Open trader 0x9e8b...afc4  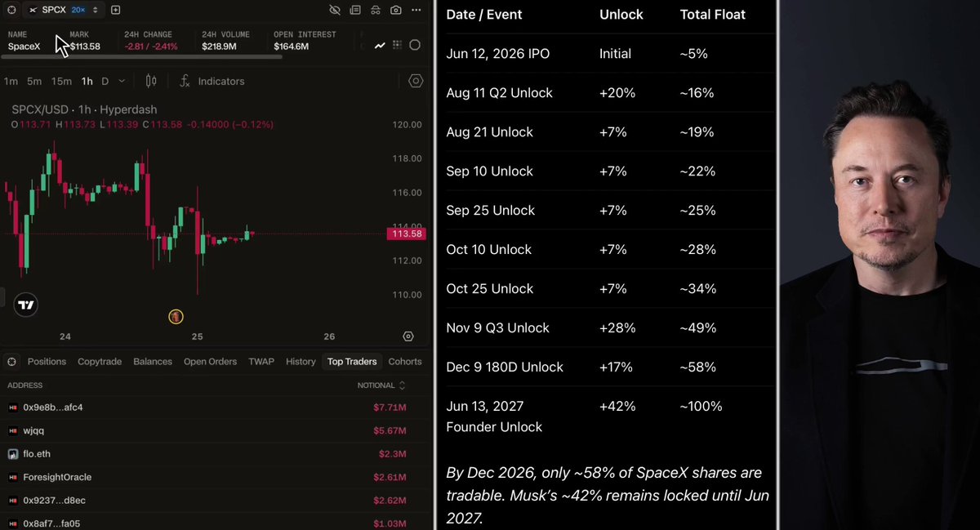click(x=53, y=408)
